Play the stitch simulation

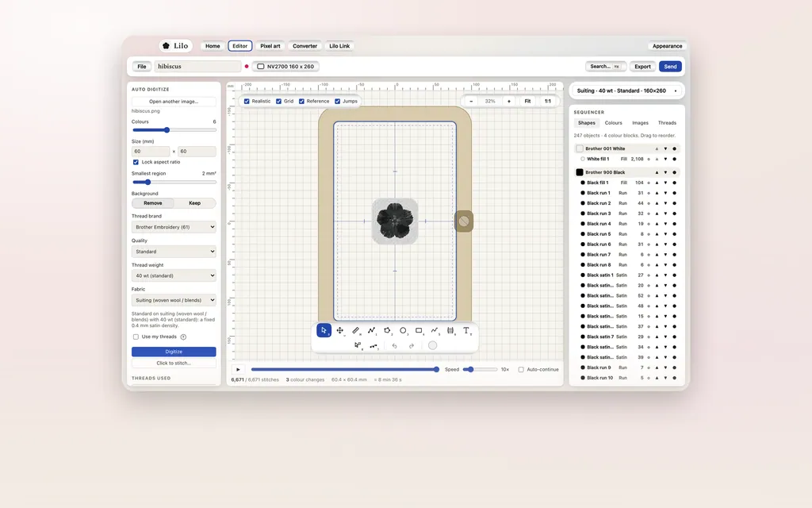coord(238,369)
